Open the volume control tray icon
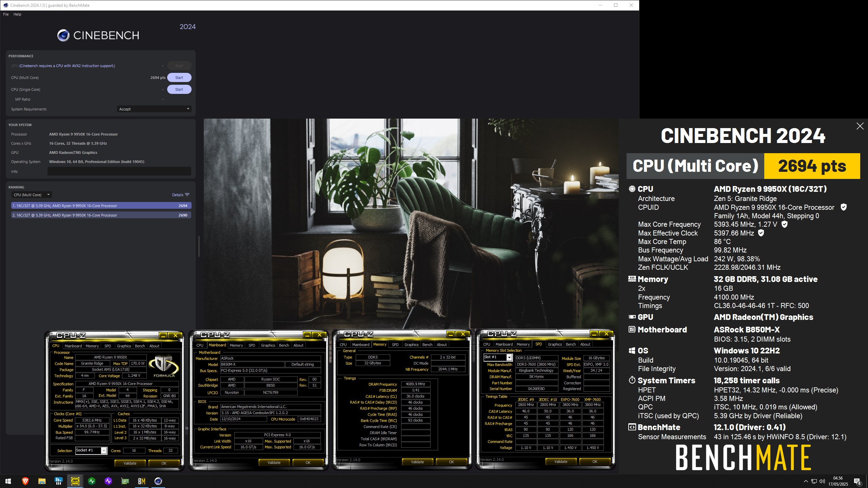Viewport: 868px width, 488px height. pos(822,481)
